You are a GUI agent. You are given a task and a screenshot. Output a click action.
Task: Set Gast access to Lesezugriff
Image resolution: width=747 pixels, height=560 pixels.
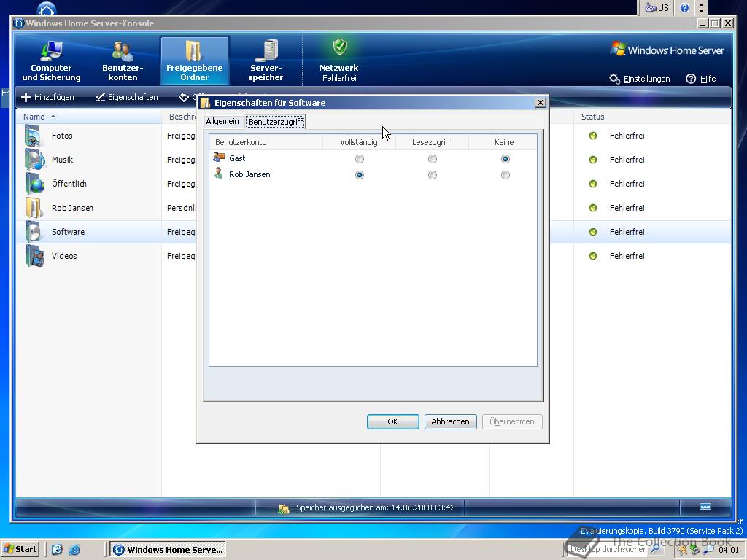[433, 159]
